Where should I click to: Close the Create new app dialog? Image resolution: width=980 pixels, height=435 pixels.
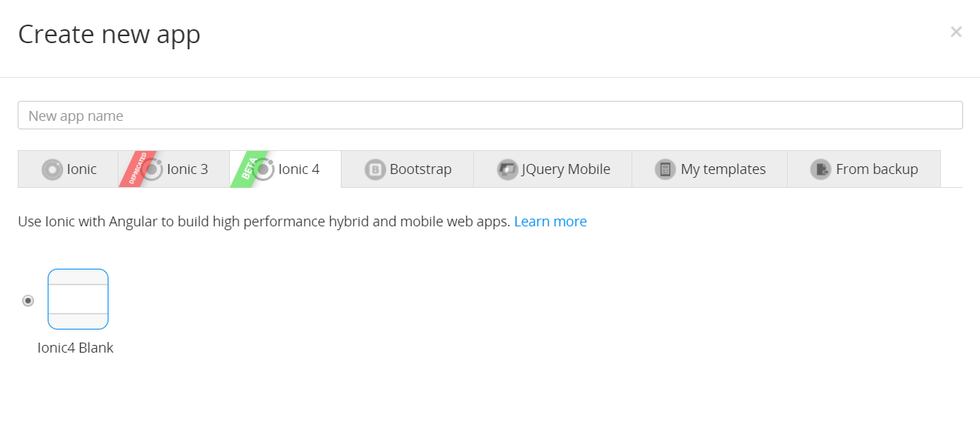(x=956, y=32)
